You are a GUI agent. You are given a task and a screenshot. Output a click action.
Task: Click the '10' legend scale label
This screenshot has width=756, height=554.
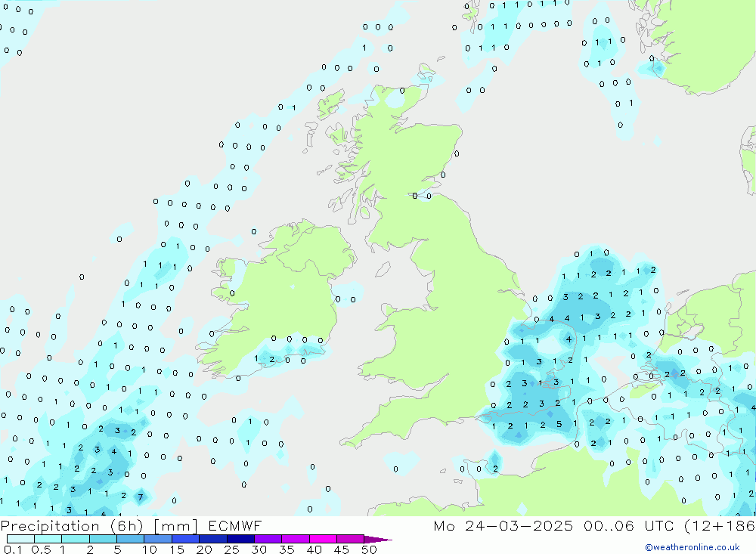coord(150,549)
